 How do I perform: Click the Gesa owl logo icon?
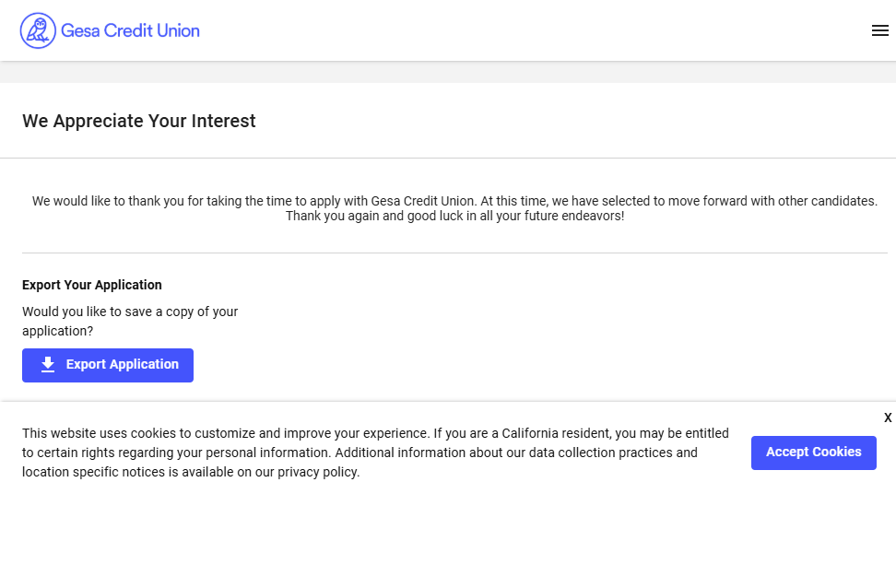pyautogui.click(x=38, y=30)
